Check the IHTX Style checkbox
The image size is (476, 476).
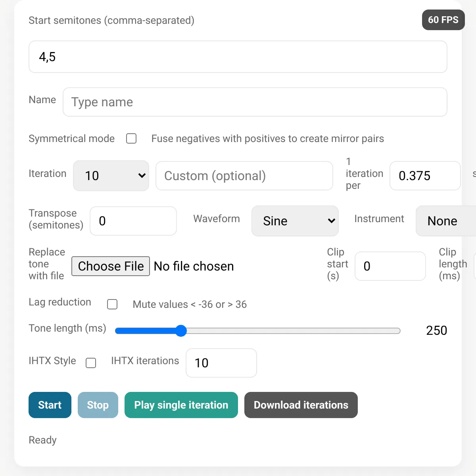point(91,363)
